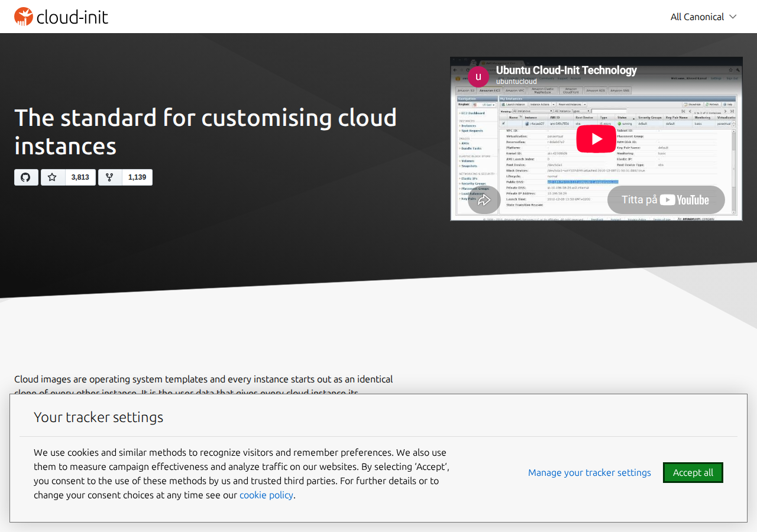Click the GitHub star icon
The width and height of the screenshot is (757, 532).
[x=53, y=177]
